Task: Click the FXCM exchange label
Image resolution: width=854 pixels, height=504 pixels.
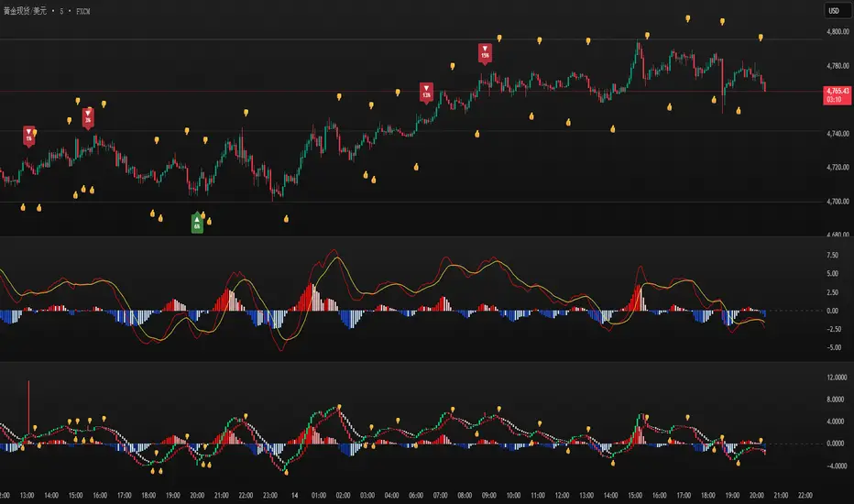Action: point(82,11)
